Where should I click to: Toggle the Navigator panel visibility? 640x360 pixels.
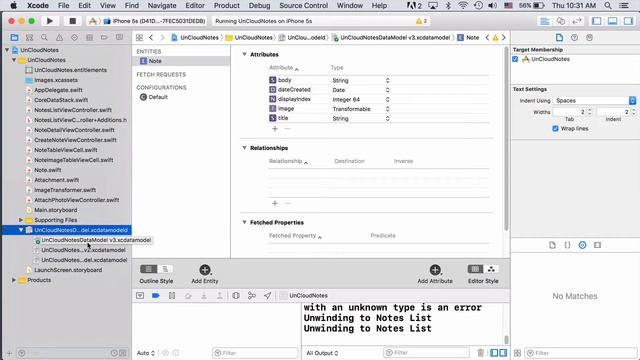coord(596,21)
